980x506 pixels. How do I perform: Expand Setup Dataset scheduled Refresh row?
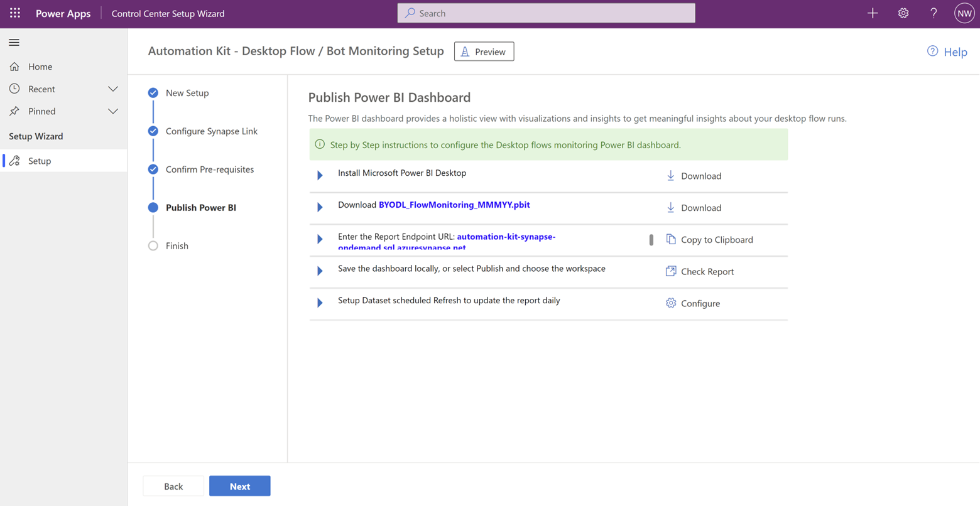[x=320, y=303]
